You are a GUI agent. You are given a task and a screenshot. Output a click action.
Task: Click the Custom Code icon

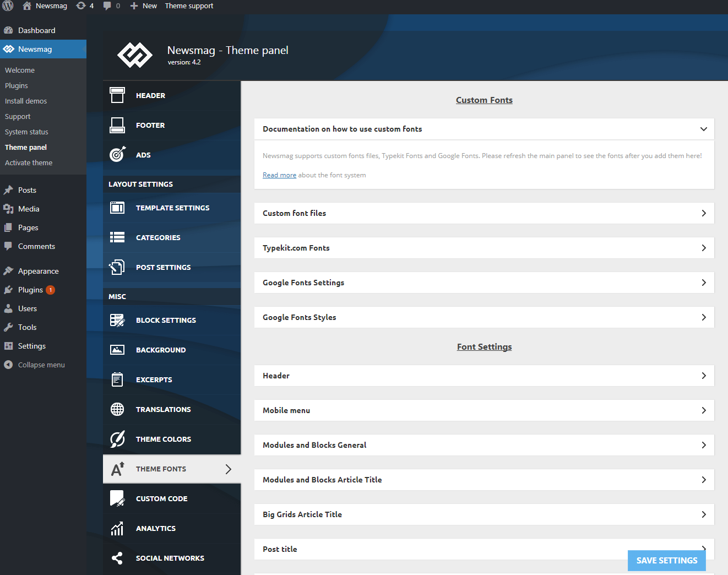point(117,498)
